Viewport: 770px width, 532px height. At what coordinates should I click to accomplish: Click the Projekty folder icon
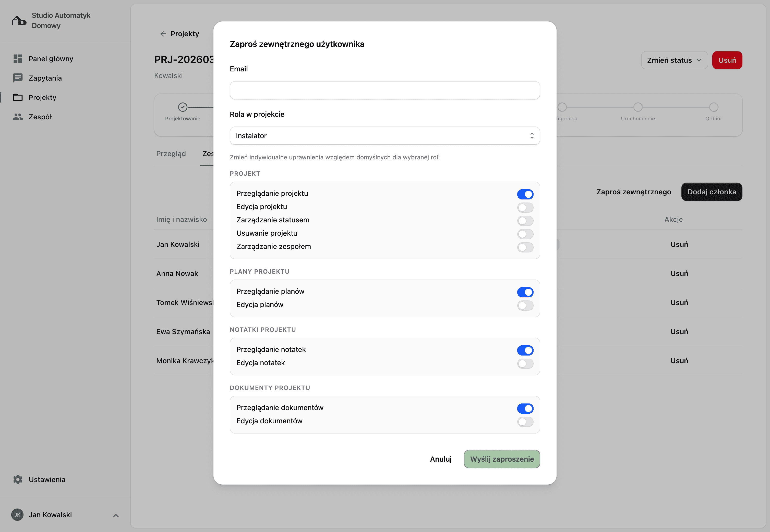point(17,97)
